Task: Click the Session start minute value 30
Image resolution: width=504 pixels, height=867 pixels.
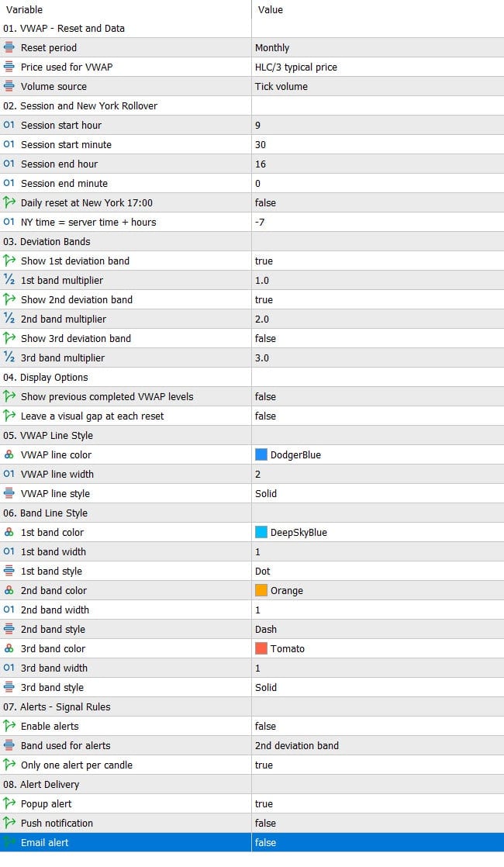Action: point(378,144)
